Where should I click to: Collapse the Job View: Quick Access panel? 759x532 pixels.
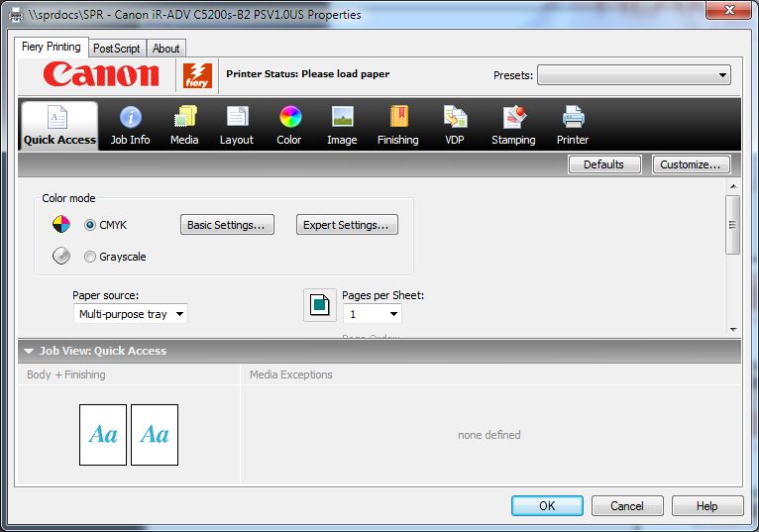pos(29,351)
